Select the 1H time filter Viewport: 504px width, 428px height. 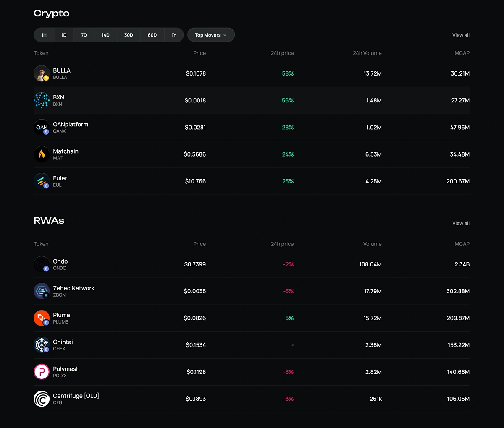coord(44,35)
